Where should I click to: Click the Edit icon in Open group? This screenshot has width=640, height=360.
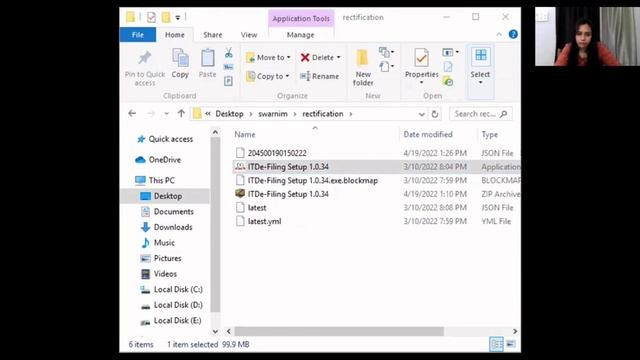[448, 67]
